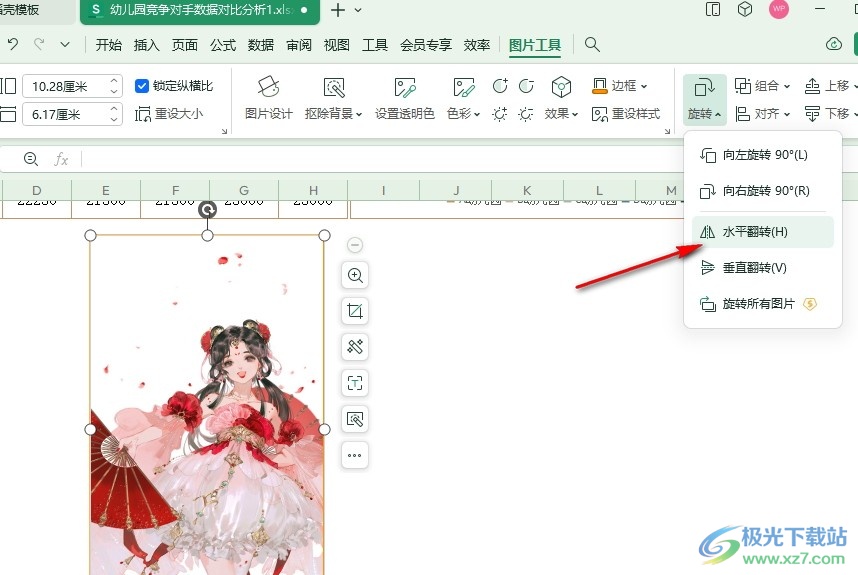
Task: Open the 幼儿园竞争对手数据对比分析1.xlsx document tab
Action: (x=200, y=10)
